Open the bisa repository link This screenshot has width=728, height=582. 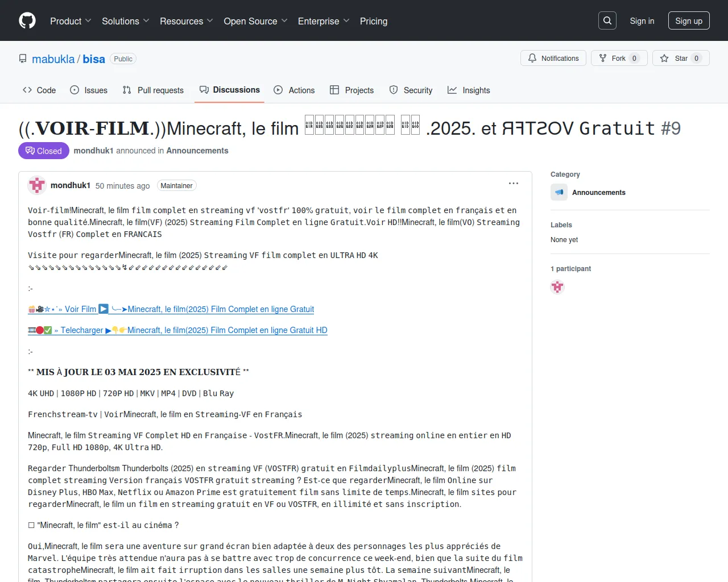tap(94, 59)
